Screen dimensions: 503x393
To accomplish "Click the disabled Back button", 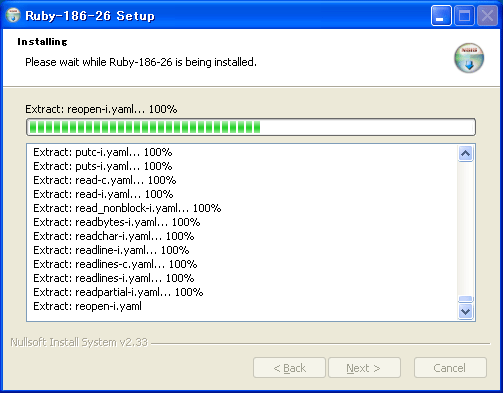I will 289,368.
